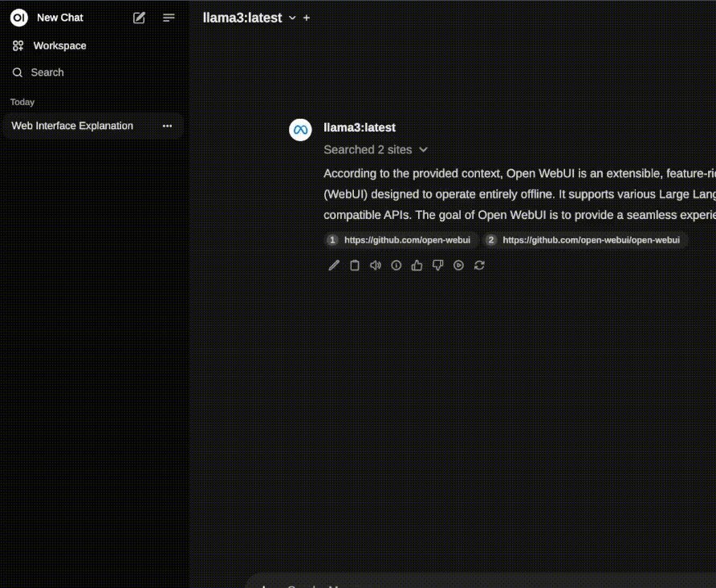The image size is (716, 588).
Task: Expand the Searched 2 sites list
Action: [376, 150]
